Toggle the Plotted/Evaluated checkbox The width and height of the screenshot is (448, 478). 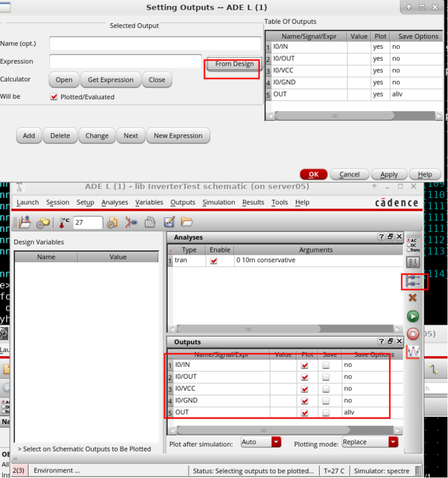coord(54,97)
